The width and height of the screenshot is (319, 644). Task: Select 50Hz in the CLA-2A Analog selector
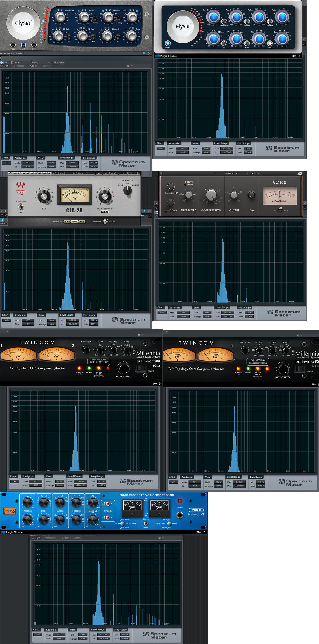[x=67, y=221]
